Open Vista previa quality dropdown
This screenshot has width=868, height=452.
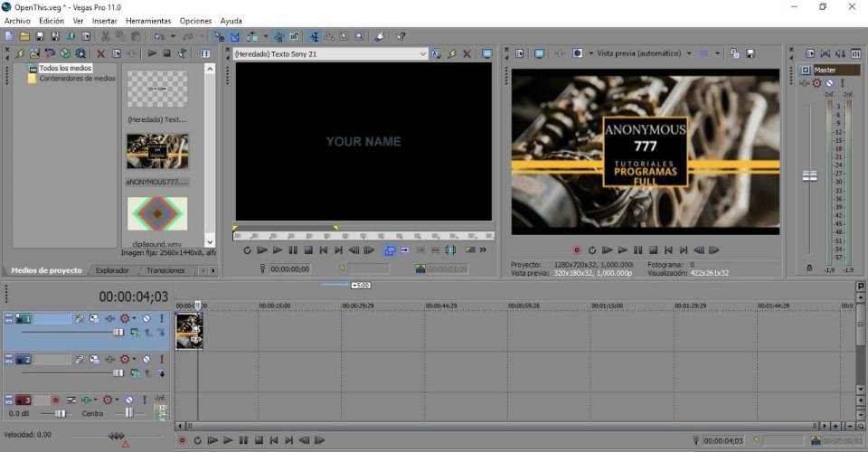688,53
